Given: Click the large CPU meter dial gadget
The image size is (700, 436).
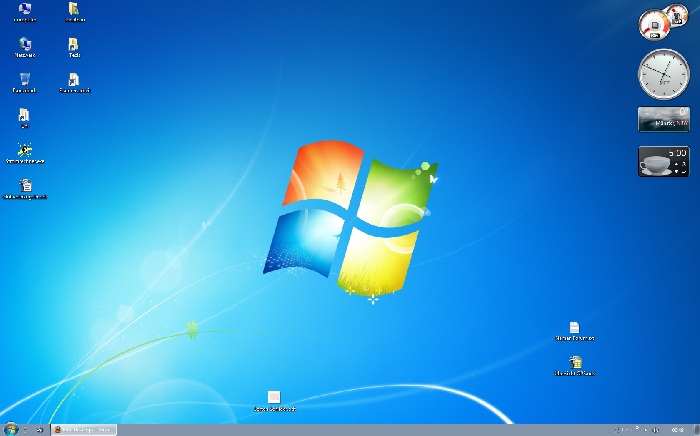Looking at the screenshot, I should pos(654,25).
